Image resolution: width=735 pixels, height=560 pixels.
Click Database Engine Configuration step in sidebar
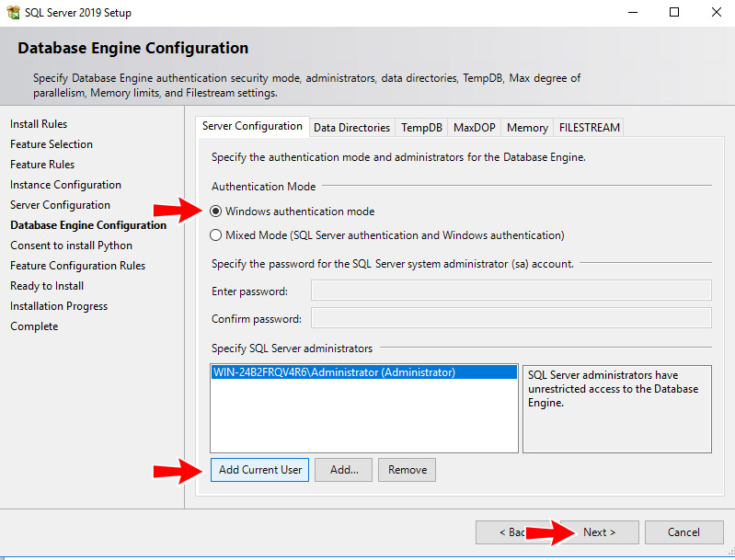click(88, 225)
